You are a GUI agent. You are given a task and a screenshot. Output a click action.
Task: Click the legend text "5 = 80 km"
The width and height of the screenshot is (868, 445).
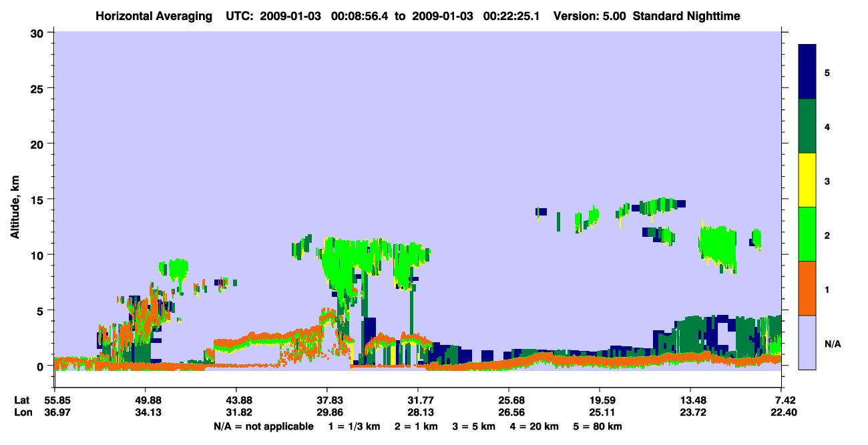(x=598, y=426)
